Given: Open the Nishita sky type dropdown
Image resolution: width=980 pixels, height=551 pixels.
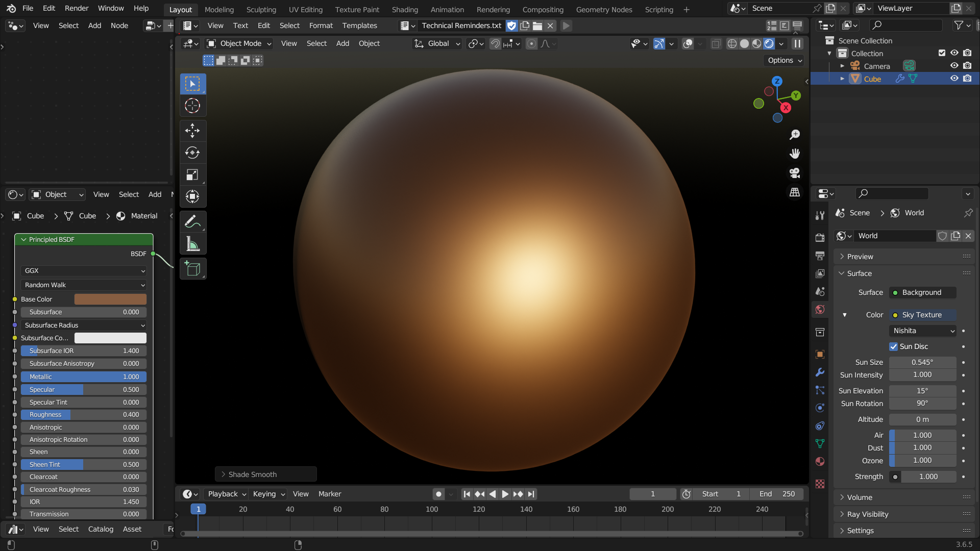Looking at the screenshot, I should 923,331.
